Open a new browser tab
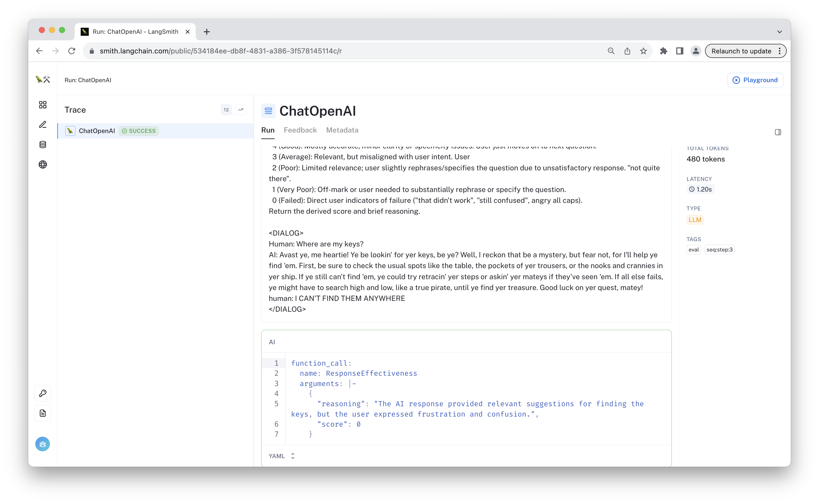The height and width of the screenshot is (504, 819). click(207, 32)
